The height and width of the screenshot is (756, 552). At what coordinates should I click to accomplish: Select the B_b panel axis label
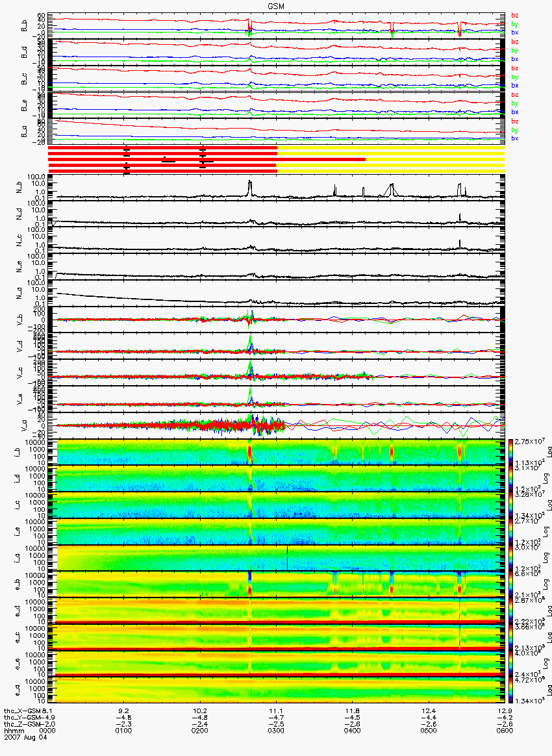click(24, 25)
